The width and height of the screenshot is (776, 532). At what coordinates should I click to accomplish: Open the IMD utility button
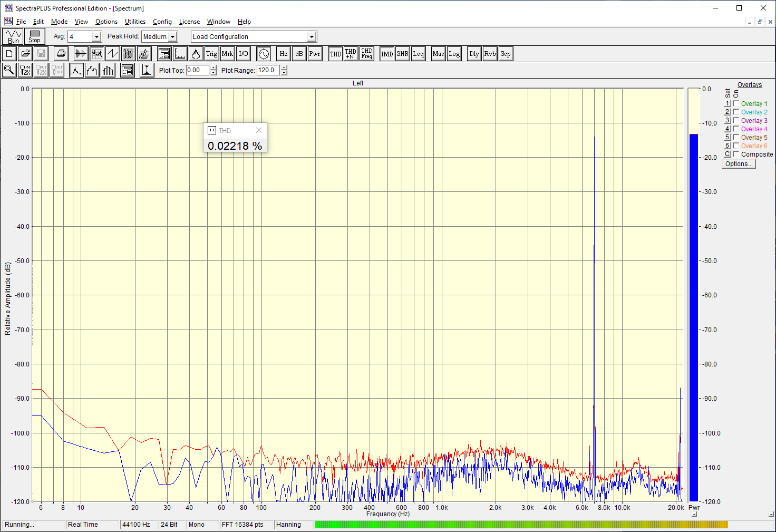click(x=387, y=54)
